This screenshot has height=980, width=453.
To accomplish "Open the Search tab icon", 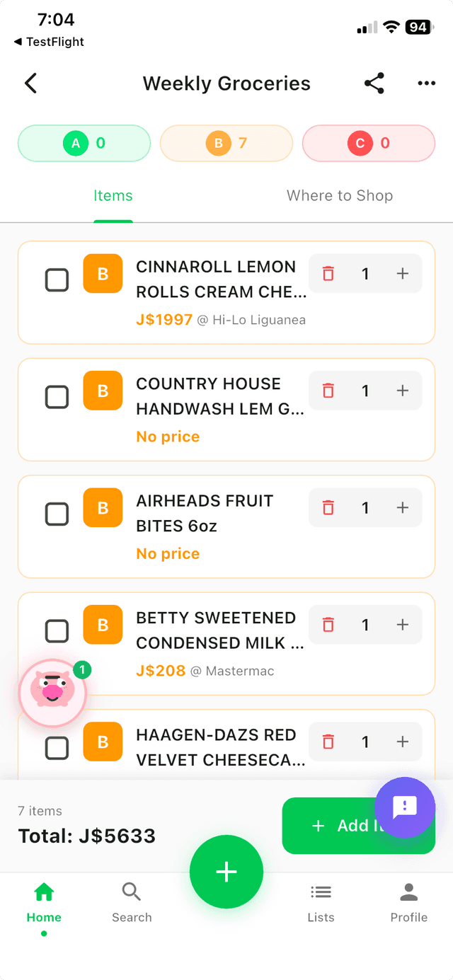I will click(x=132, y=901).
